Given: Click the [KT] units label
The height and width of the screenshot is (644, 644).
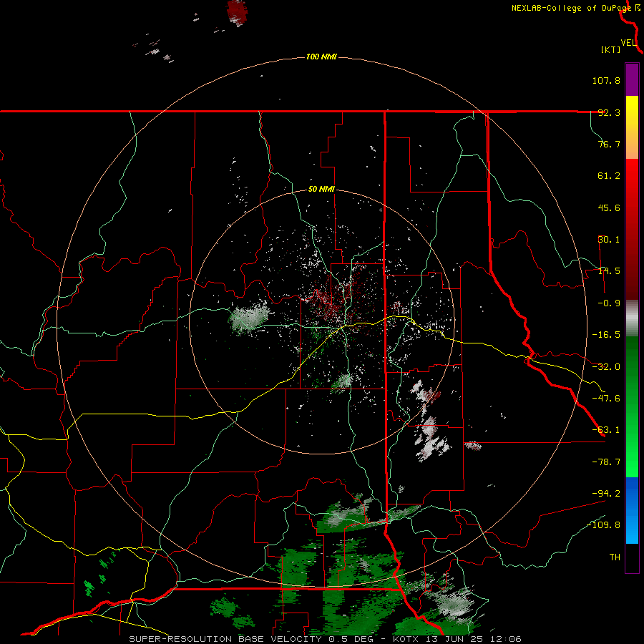Looking at the screenshot, I should [610, 49].
